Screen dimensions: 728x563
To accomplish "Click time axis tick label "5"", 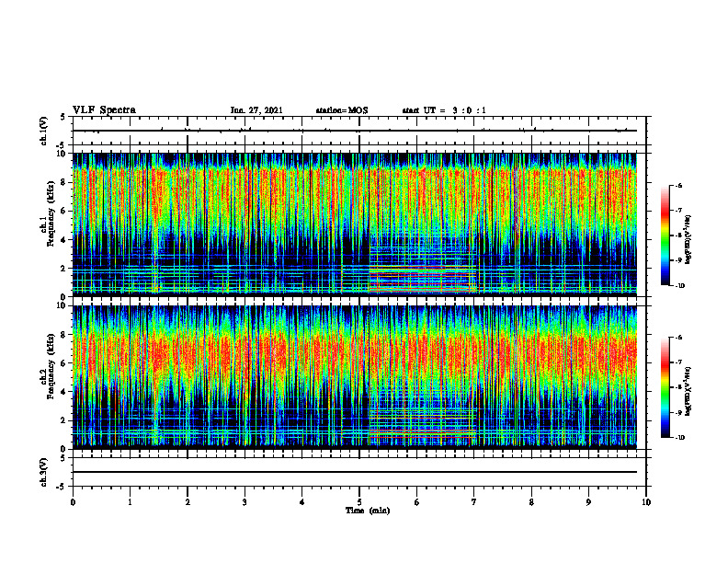I will (x=359, y=502).
